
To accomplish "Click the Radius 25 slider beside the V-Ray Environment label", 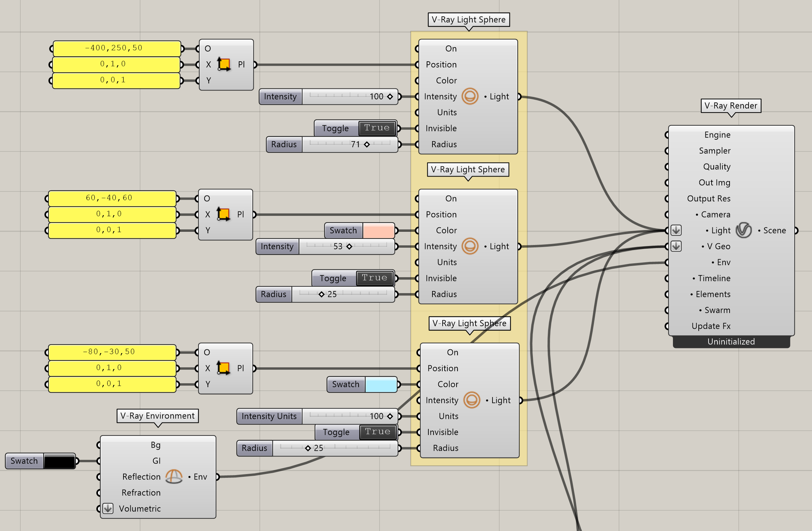I will pos(317,448).
